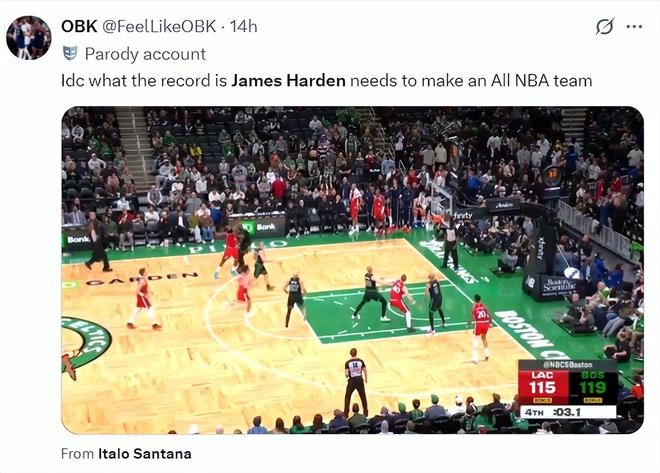Click the LAC 115 scoreboard overlay
Viewport: 660px width, 473px height.
(543, 386)
